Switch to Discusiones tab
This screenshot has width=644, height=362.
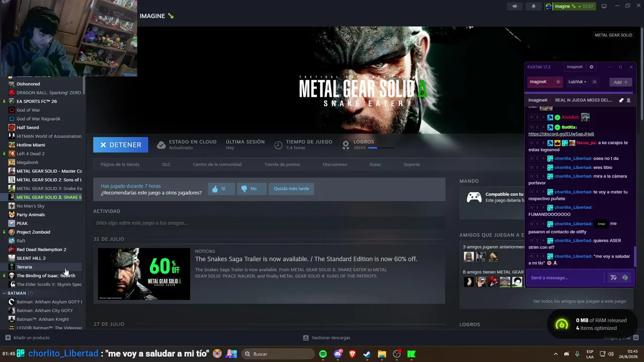(335, 164)
